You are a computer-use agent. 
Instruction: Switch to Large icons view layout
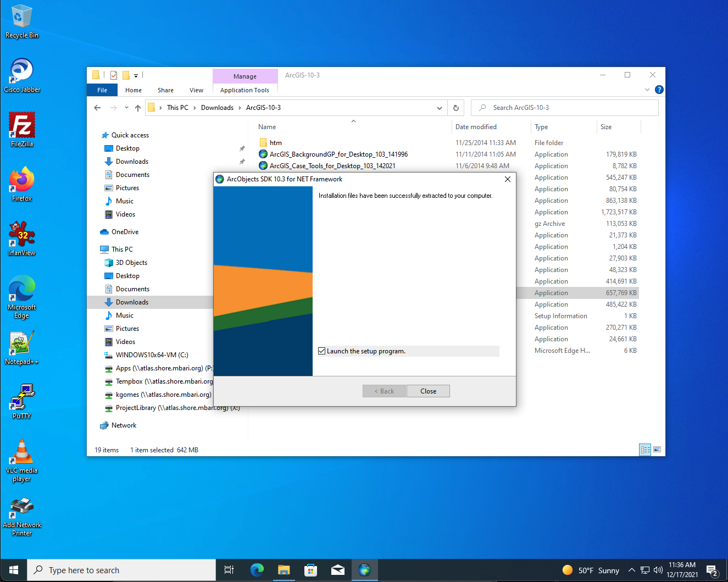(657, 450)
